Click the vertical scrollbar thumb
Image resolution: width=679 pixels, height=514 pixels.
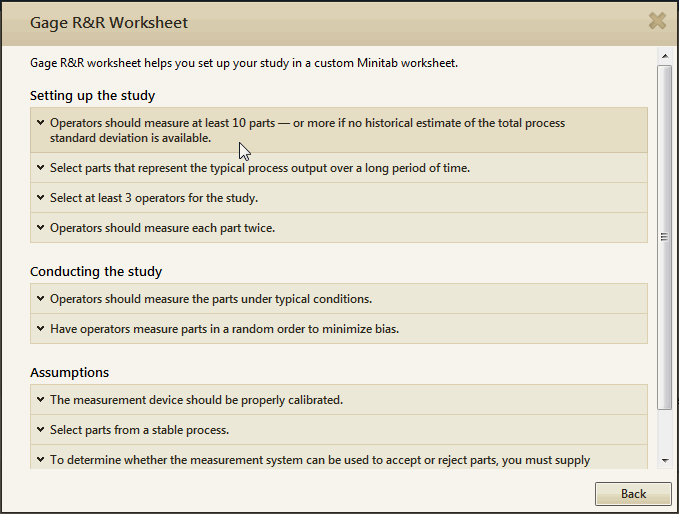pos(665,237)
